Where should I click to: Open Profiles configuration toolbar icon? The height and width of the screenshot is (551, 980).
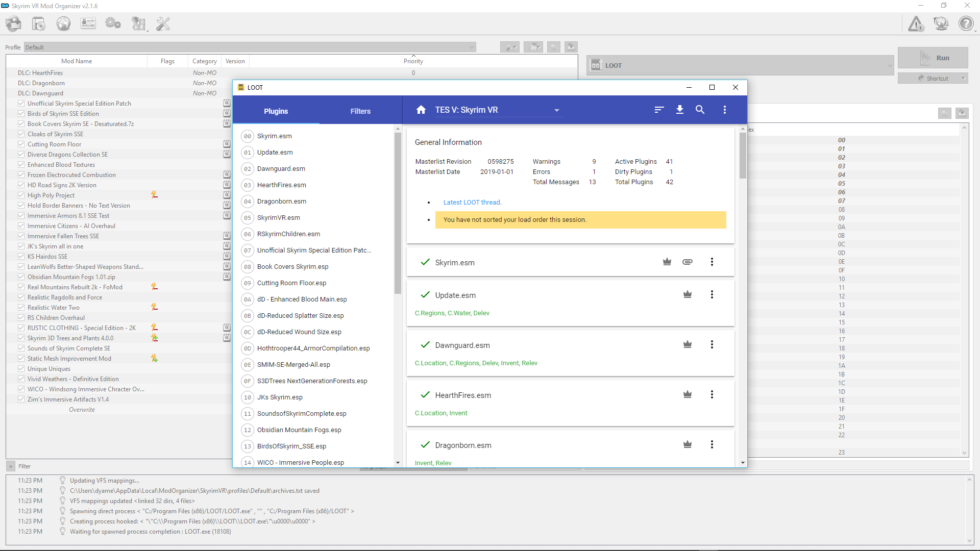click(x=88, y=23)
